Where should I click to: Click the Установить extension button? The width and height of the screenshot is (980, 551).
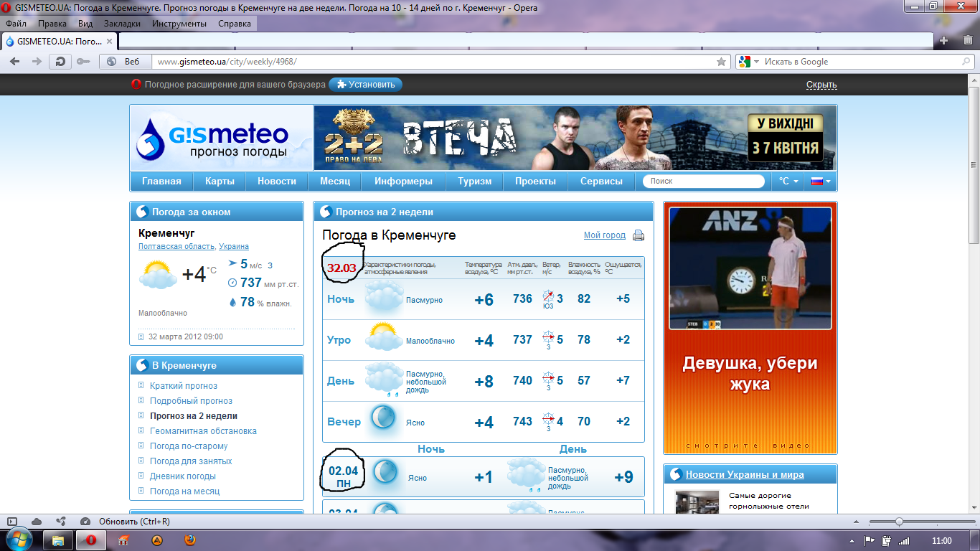[366, 85]
